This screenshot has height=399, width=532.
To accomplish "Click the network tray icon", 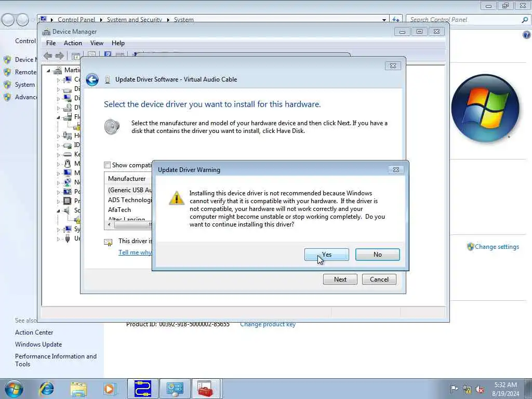I will coord(467,389).
